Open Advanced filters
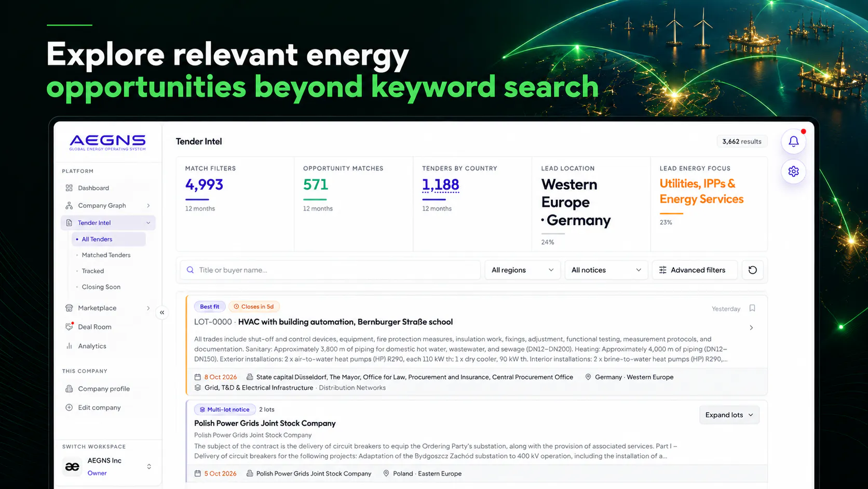The height and width of the screenshot is (489, 868). (x=695, y=270)
